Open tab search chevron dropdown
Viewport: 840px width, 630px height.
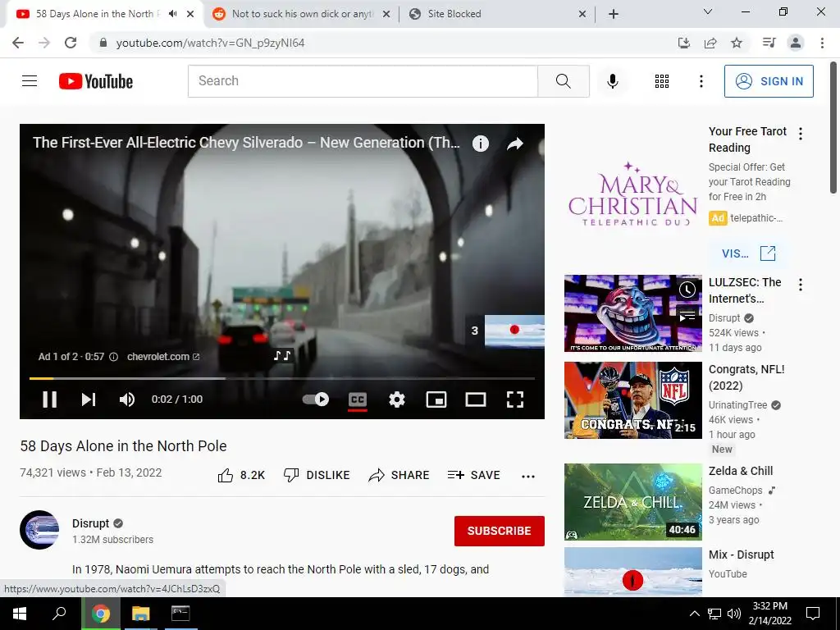(x=707, y=11)
